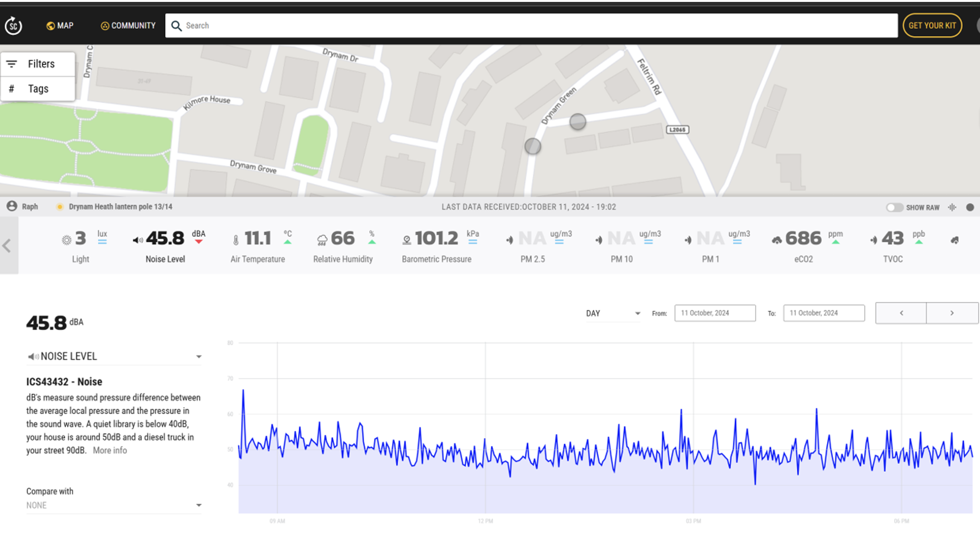Click the Raph user avatar icon
The width and height of the screenshot is (980, 542).
click(x=12, y=206)
